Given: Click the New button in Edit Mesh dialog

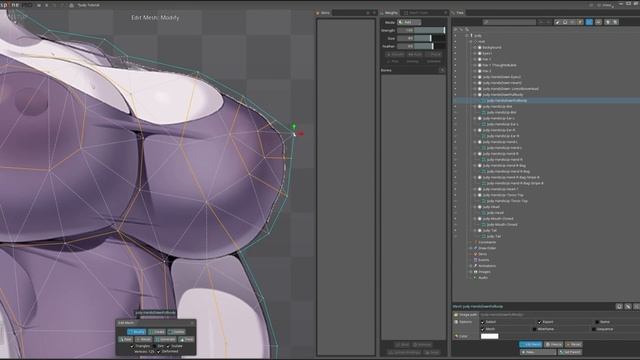Looking at the screenshot, I should pos(126,339).
